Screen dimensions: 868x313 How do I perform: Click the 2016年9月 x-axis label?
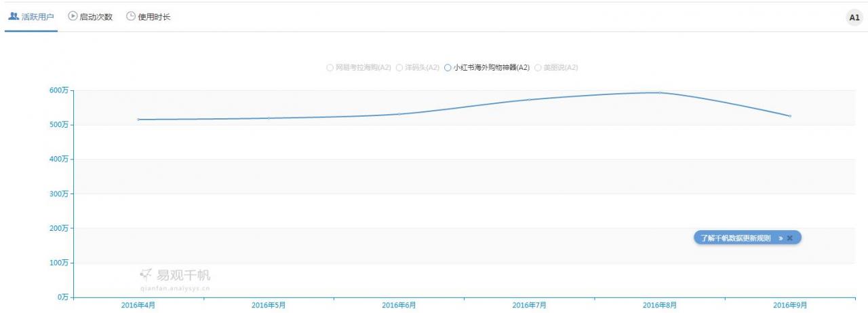point(790,306)
